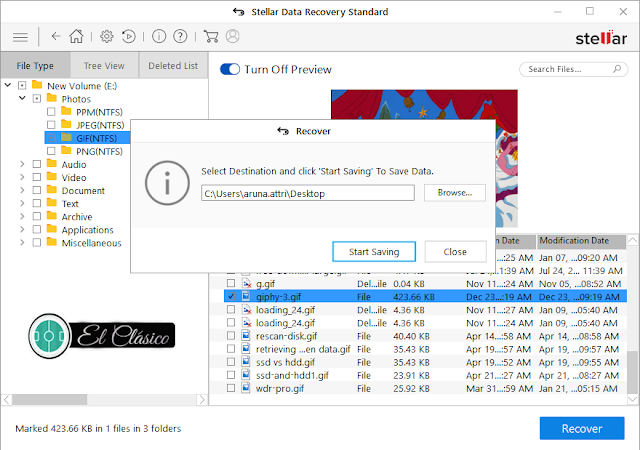
Task: Click the Archive folder icon
Action: 51,216
